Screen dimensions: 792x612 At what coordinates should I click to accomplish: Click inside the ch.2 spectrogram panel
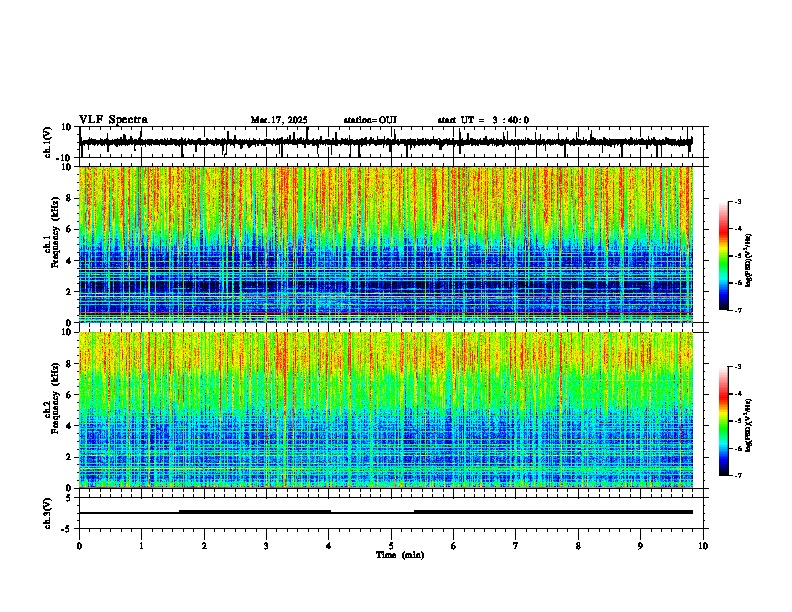pyautogui.click(x=386, y=410)
